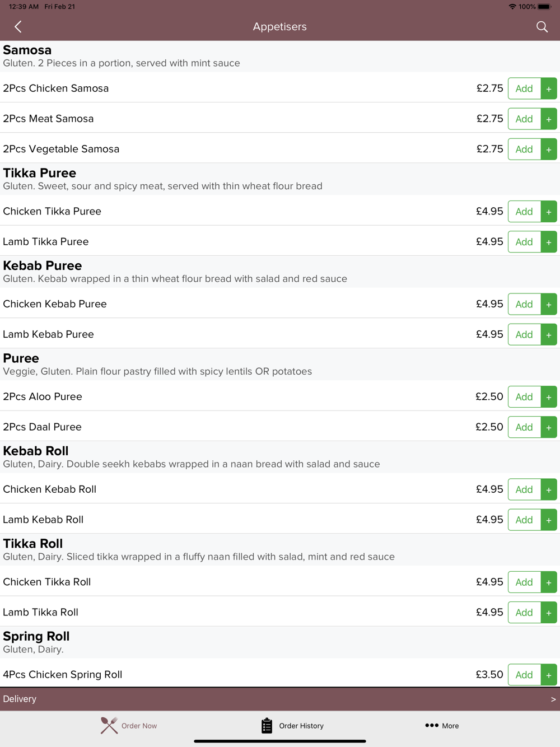This screenshot has height=747, width=560.
Task: Tap plus icon for Chicken Tikka Roll
Action: point(549,582)
